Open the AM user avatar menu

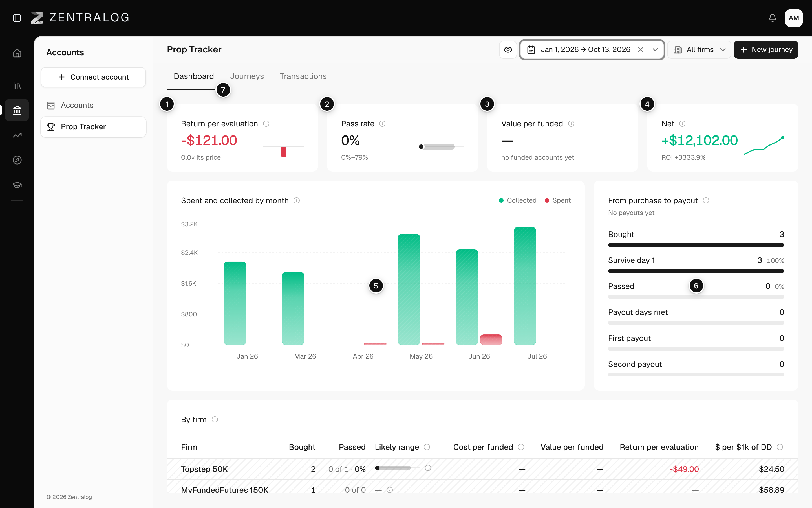click(x=794, y=18)
